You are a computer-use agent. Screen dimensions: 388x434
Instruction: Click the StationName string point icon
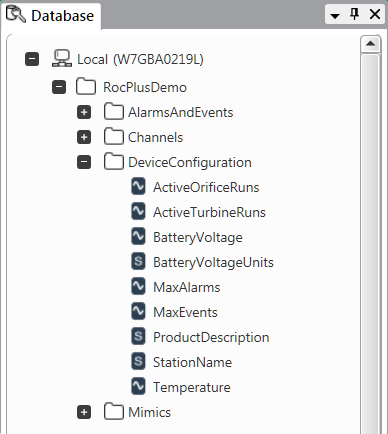[x=138, y=361]
